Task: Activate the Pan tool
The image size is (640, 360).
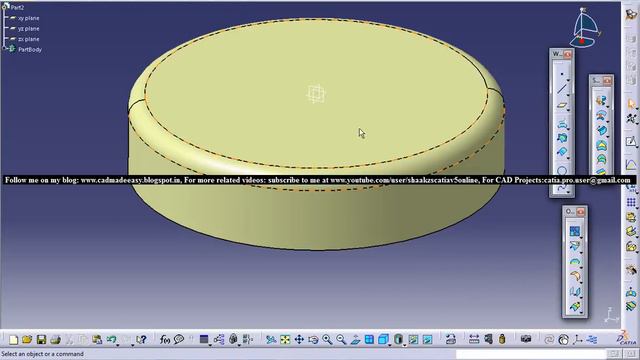Action: pyautogui.click(x=299, y=340)
